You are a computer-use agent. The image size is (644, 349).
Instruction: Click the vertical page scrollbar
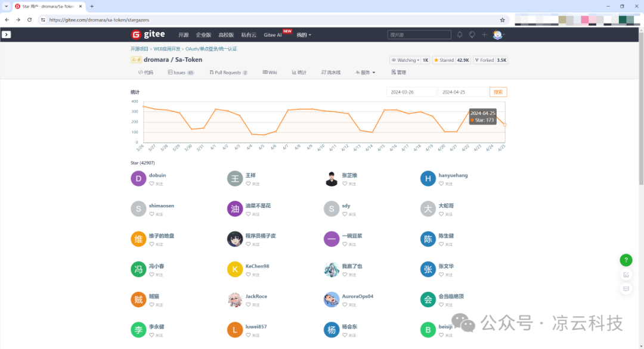pos(640,108)
